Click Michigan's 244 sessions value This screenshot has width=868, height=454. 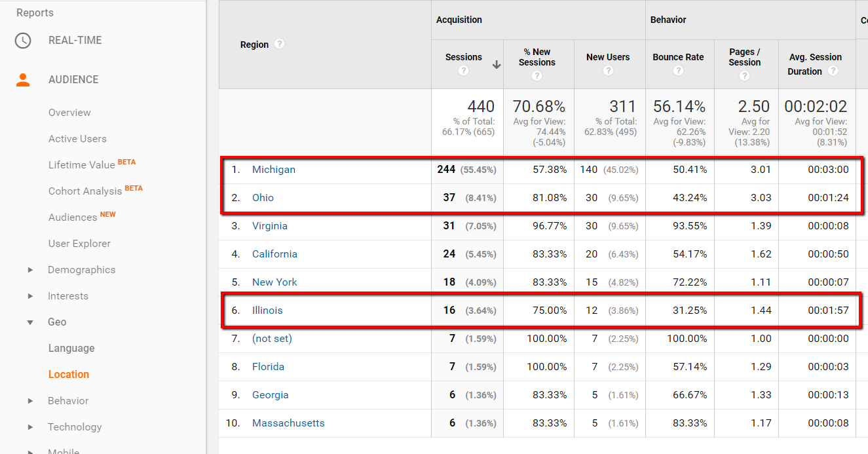[446, 170]
